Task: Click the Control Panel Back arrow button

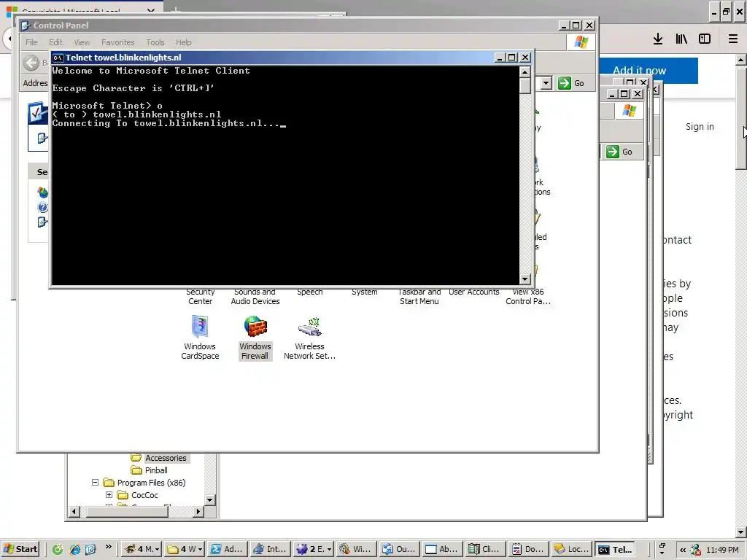Action: (31, 63)
